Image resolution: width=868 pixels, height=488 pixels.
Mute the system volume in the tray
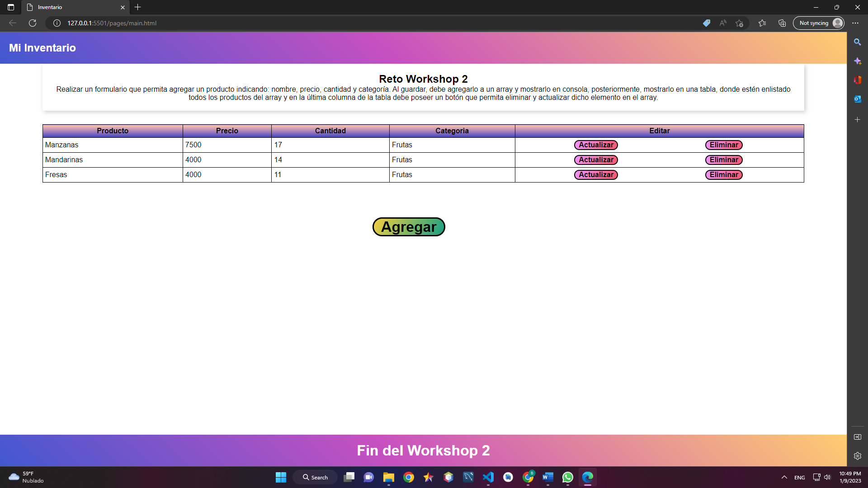pyautogui.click(x=828, y=477)
